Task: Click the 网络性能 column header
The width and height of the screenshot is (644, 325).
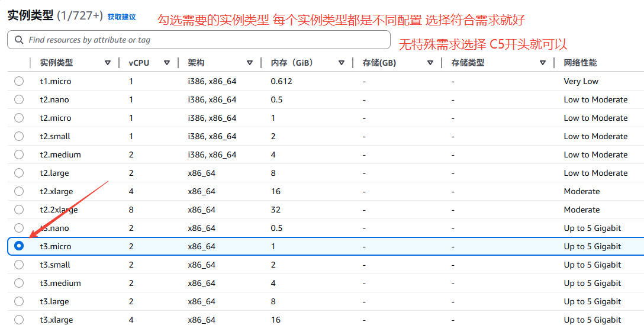Action: point(580,63)
